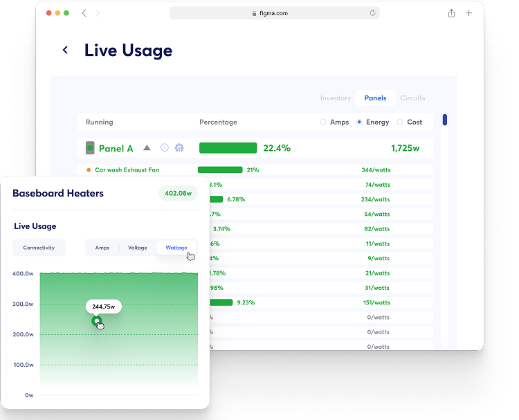This screenshot has width=519, height=420.
Task: Open Panel A settings gear icon
Action: pyautogui.click(x=179, y=148)
